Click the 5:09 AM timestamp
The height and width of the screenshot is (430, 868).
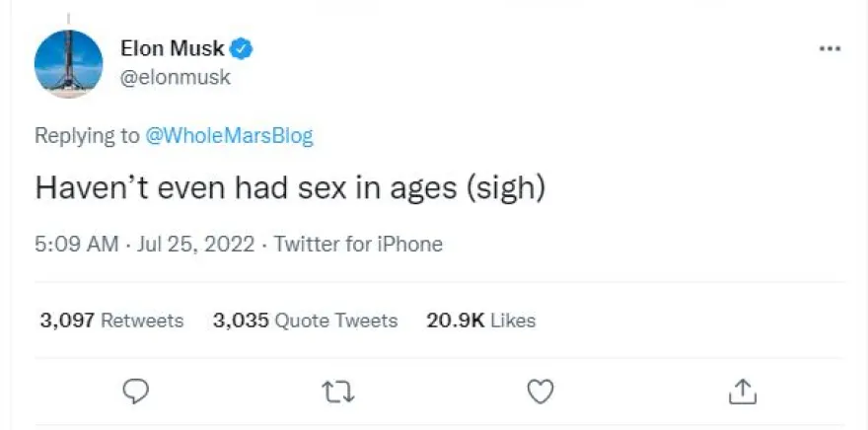(x=76, y=244)
